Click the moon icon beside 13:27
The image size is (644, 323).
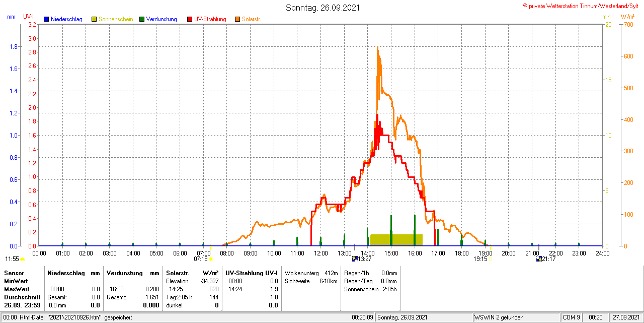[355, 259]
